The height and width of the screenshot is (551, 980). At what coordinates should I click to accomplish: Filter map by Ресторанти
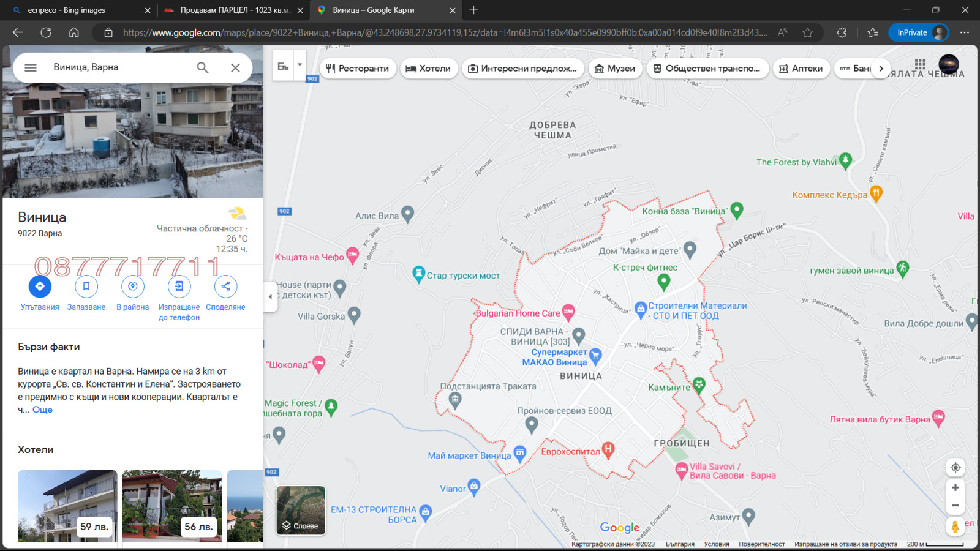coord(358,69)
